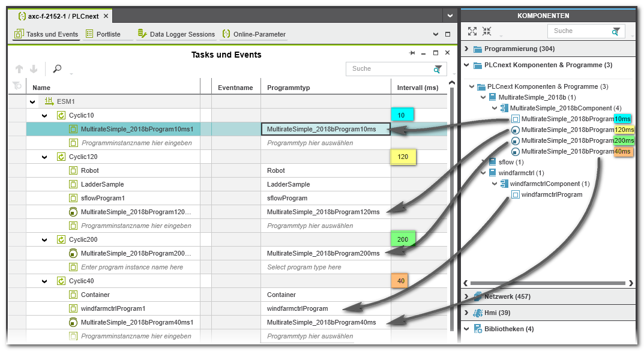Select the Robot program instance row

click(x=90, y=170)
